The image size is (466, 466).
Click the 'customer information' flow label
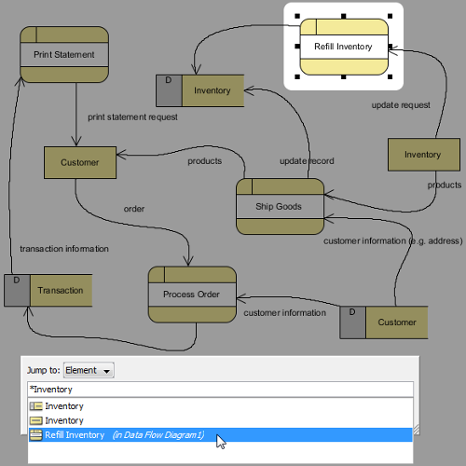[x=285, y=313]
